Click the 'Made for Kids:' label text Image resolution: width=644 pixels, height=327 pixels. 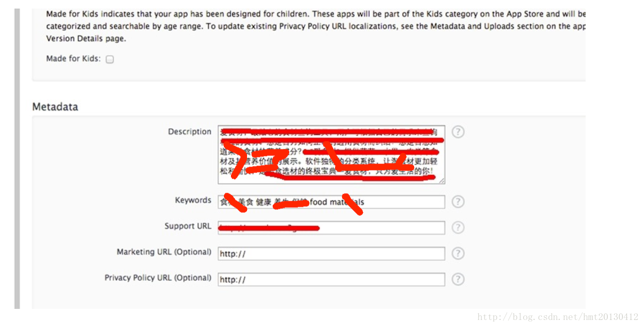(x=73, y=59)
